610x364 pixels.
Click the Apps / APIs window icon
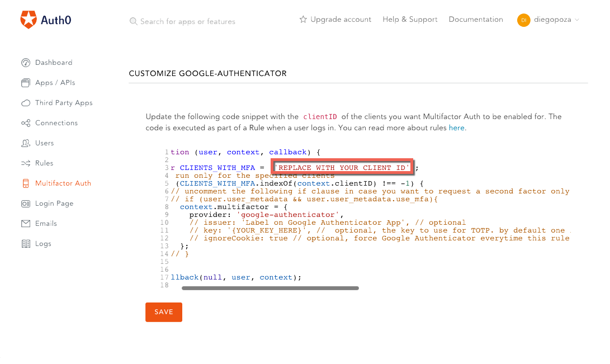pos(26,83)
